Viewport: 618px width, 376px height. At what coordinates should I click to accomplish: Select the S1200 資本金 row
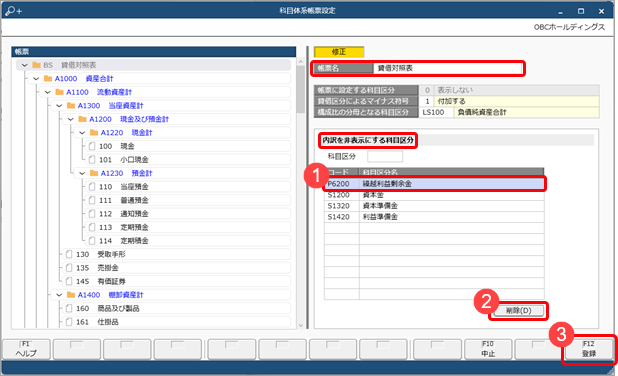pos(434,195)
